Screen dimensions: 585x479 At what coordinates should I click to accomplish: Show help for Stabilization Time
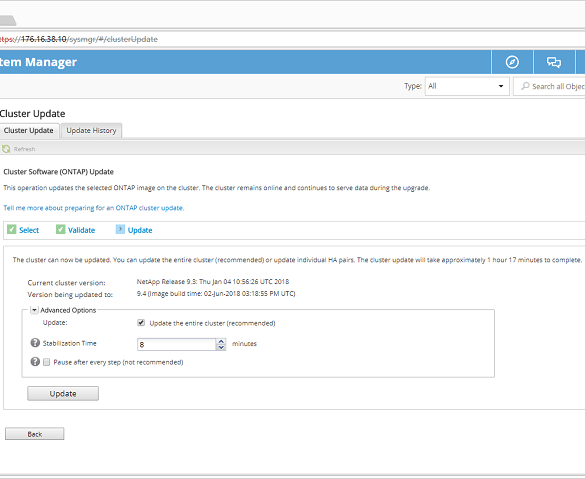pyautogui.click(x=35, y=342)
